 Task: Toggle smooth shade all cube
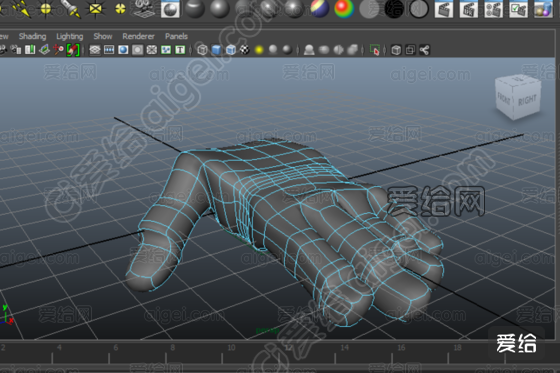(x=216, y=50)
